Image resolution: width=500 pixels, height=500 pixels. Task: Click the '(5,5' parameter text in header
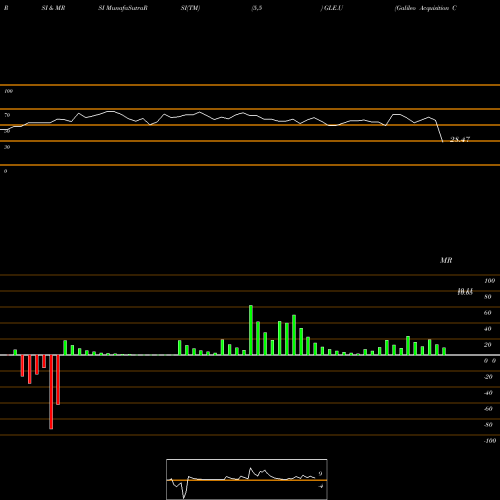[x=257, y=8]
